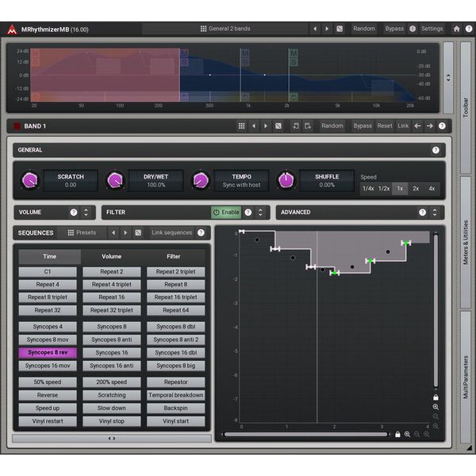Screen dimensions: 476x476
Task: Select the 2x speed option
Action: 416,189
